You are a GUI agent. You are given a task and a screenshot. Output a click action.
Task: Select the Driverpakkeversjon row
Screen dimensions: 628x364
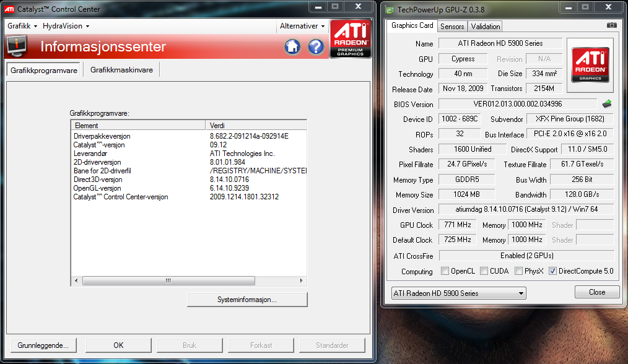189,136
